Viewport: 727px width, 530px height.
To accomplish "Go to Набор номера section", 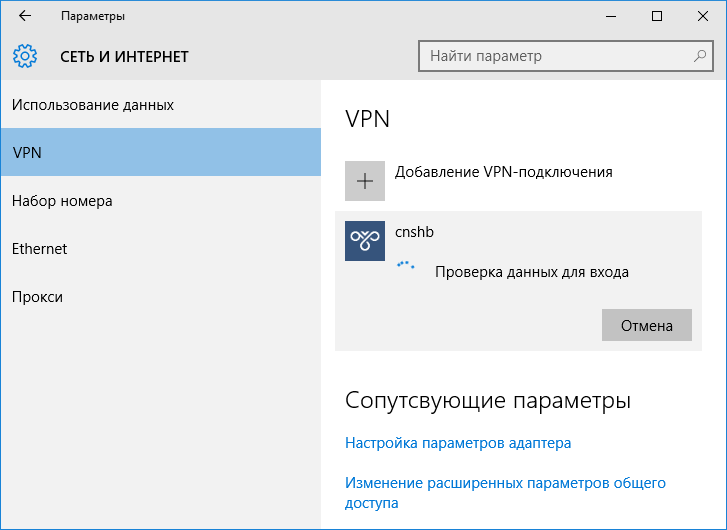I will (62, 201).
